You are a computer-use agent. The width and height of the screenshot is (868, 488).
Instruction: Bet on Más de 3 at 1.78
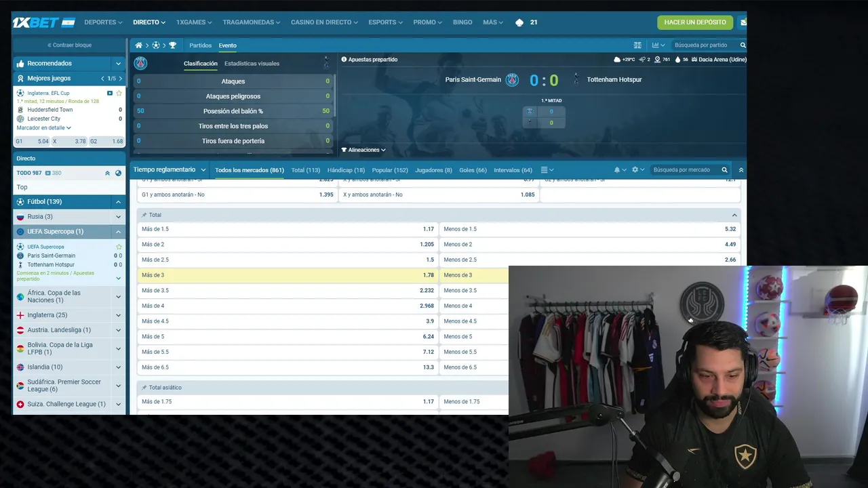[288, 275]
